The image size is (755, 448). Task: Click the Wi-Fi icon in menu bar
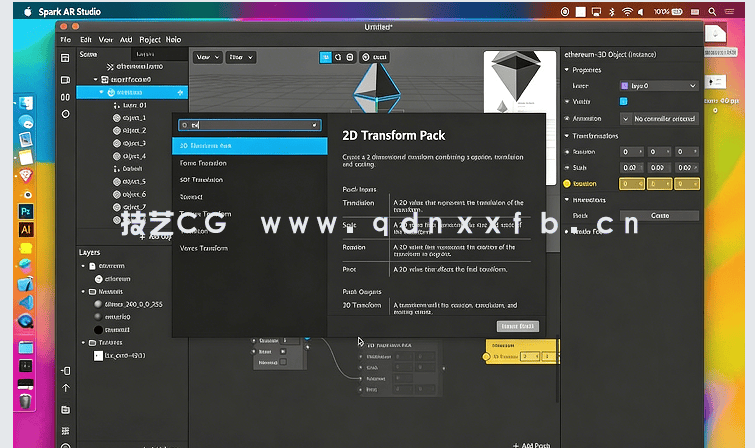626,12
